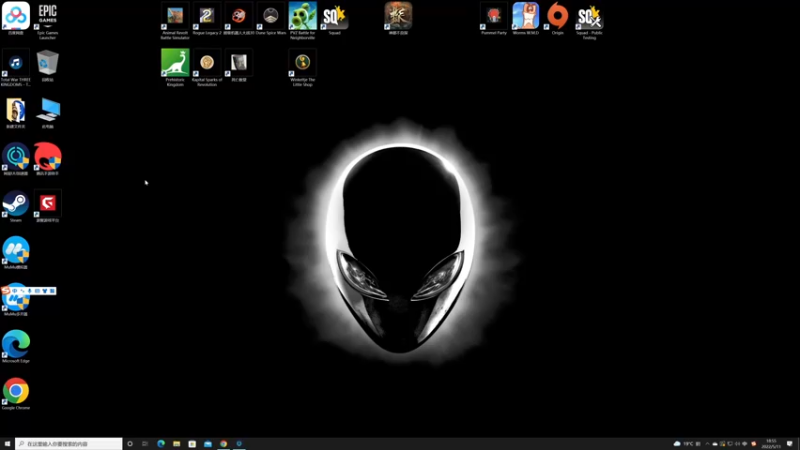Open Mail app from taskbar
The height and width of the screenshot is (450, 800).
point(208,444)
